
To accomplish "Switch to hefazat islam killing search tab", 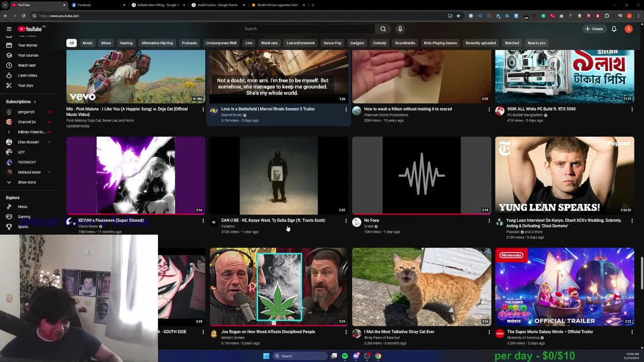I will 158,5.
